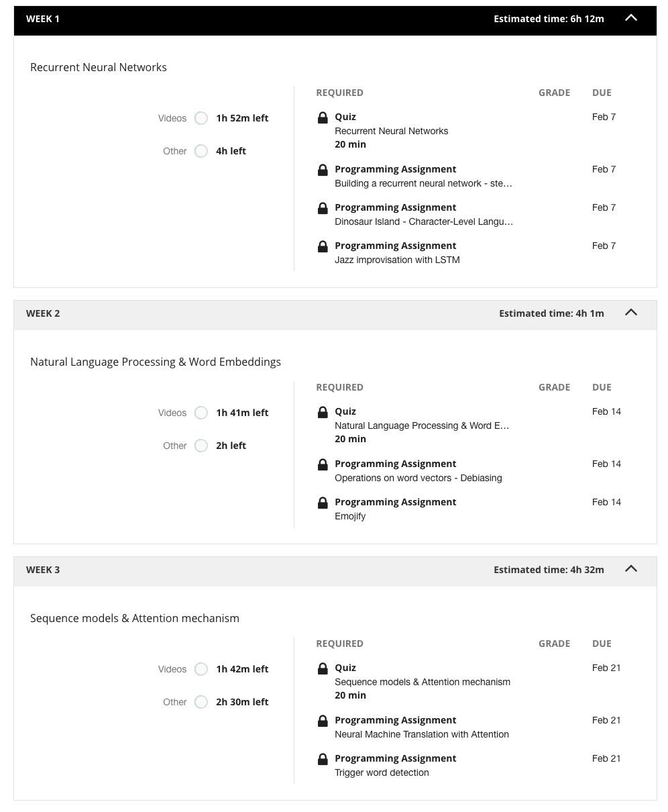
Task: Open Building a recurrent neural network assignment
Action: pyautogui.click(x=423, y=183)
